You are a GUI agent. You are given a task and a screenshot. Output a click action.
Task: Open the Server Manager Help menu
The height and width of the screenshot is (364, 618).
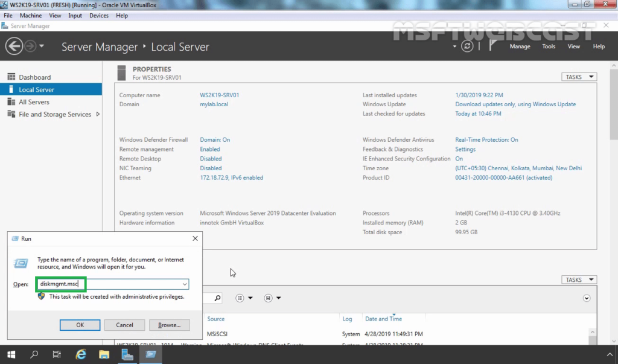pyautogui.click(x=599, y=46)
